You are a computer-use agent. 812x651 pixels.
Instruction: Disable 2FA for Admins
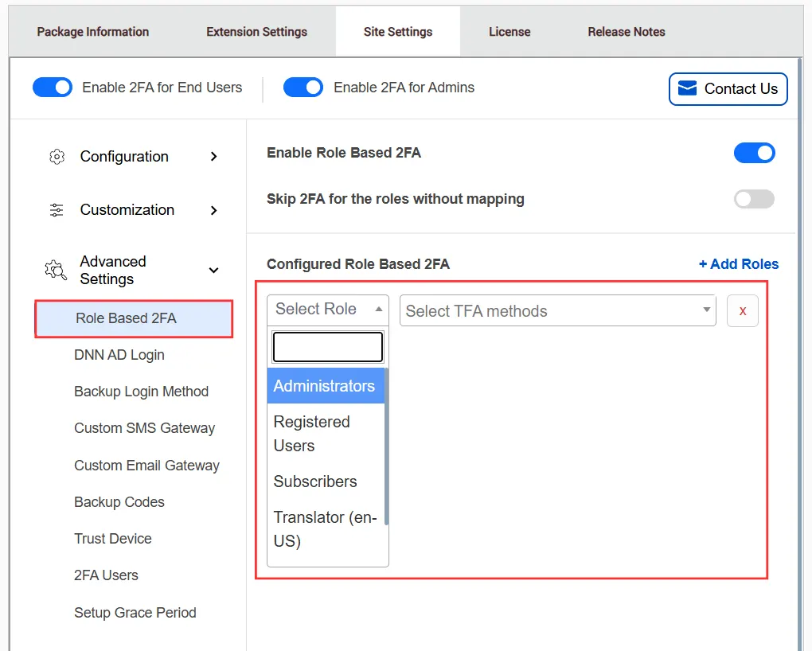pos(303,88)
